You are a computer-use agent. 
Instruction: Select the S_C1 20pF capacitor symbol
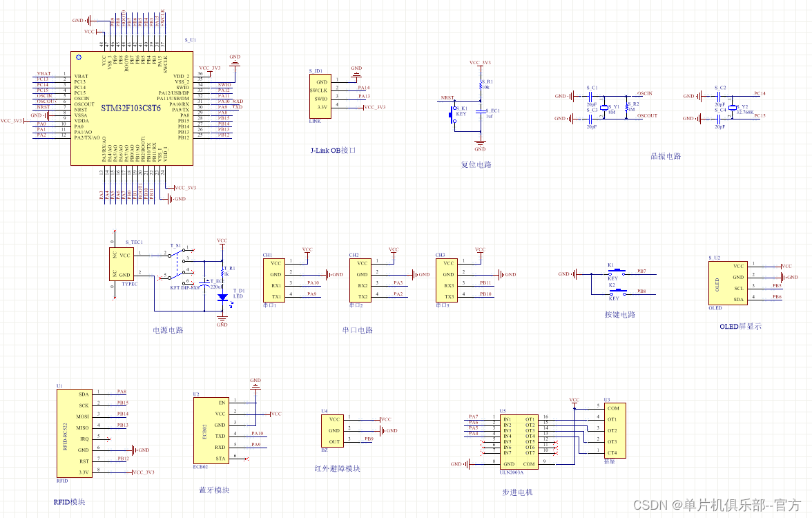(591, 97)
